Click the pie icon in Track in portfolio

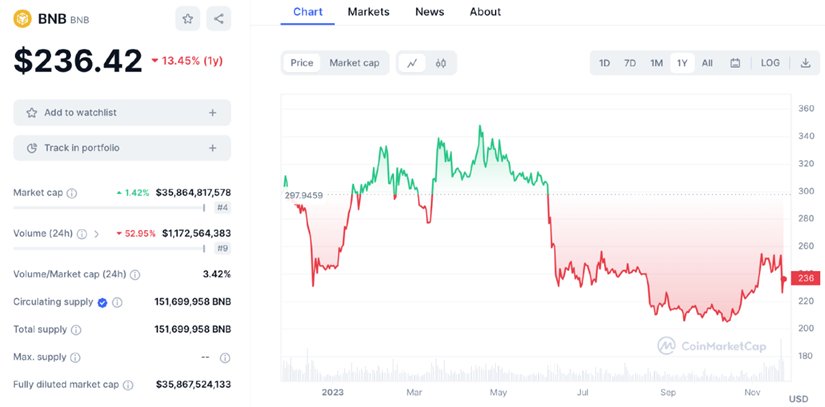click(32, 148)
